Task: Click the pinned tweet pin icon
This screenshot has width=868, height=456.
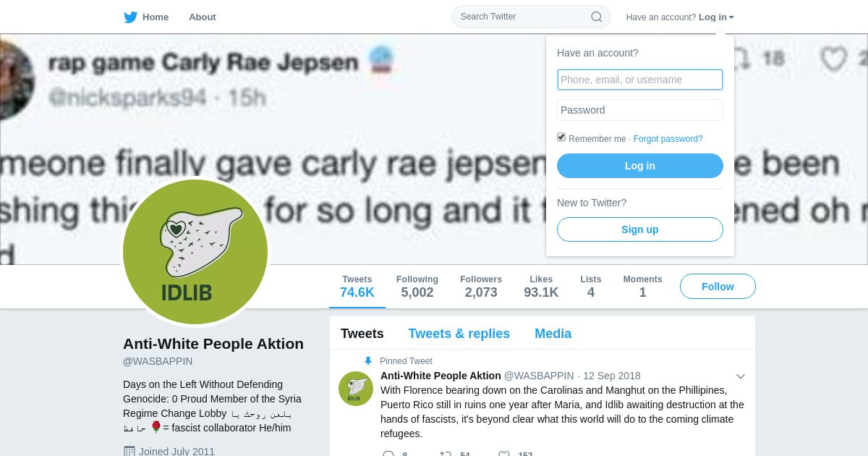Action: (368, 361)
